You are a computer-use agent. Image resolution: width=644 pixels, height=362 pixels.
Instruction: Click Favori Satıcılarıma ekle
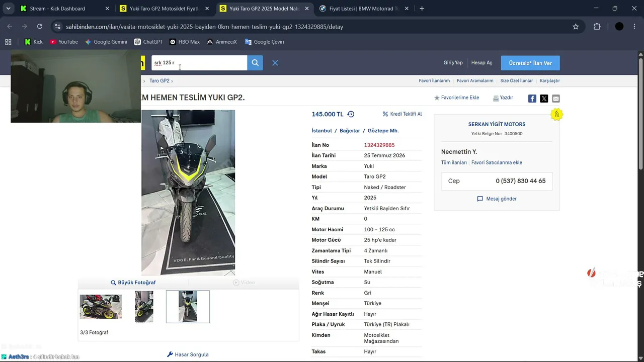click(497, 162)
